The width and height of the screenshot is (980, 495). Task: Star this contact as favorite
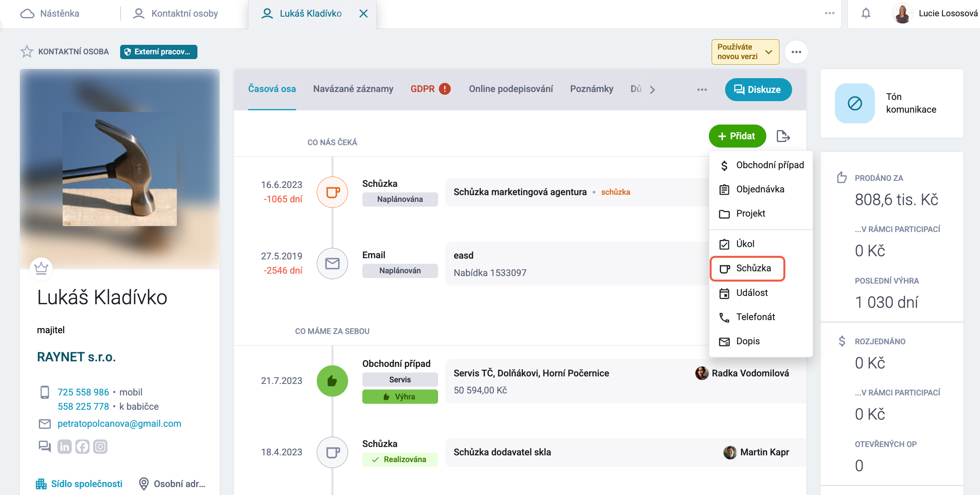coord(27,52)
